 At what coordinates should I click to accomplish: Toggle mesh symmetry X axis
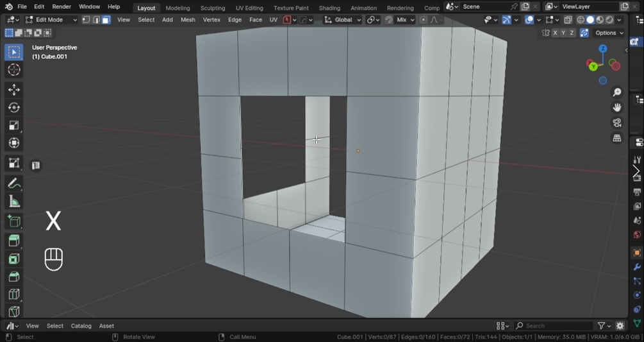tap(556, 33)
